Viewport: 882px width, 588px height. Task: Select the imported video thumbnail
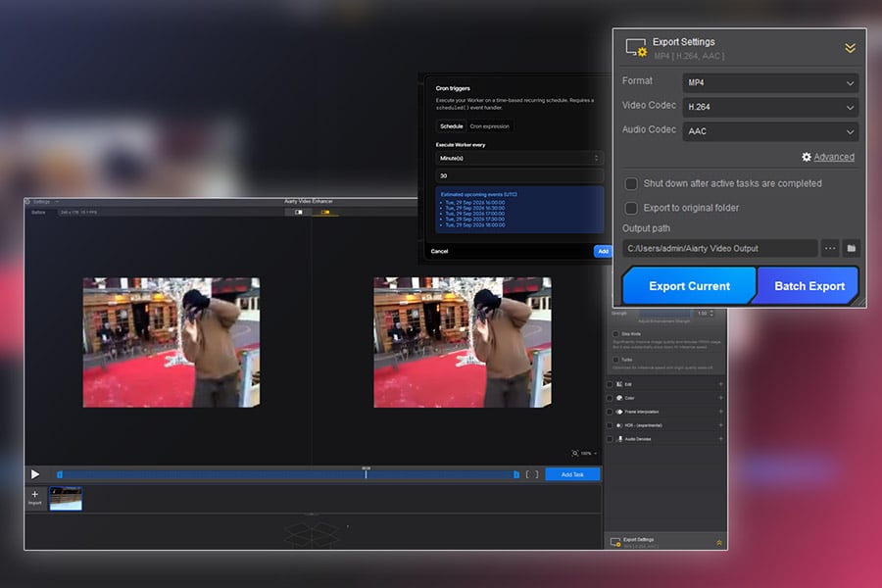(66, 499)
